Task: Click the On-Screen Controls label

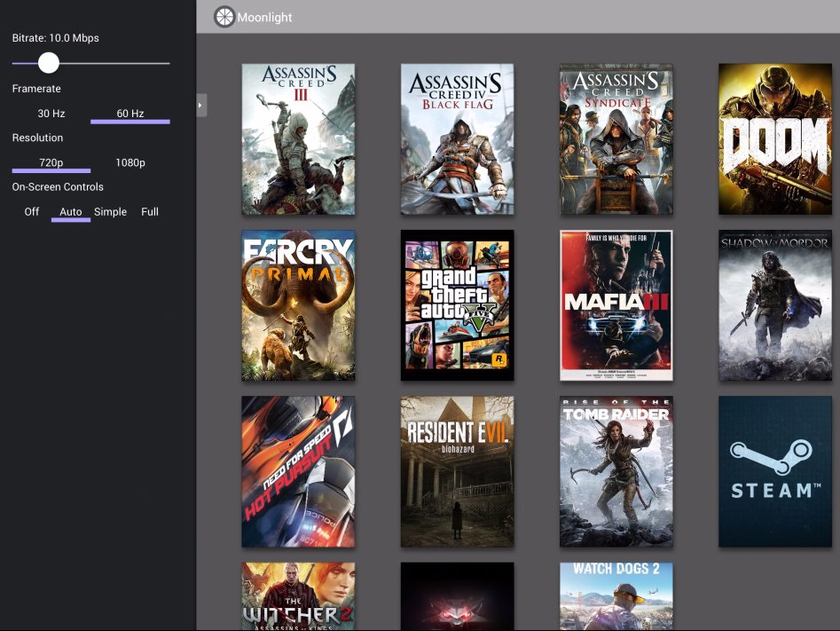Action: click(x=58, y=187)
